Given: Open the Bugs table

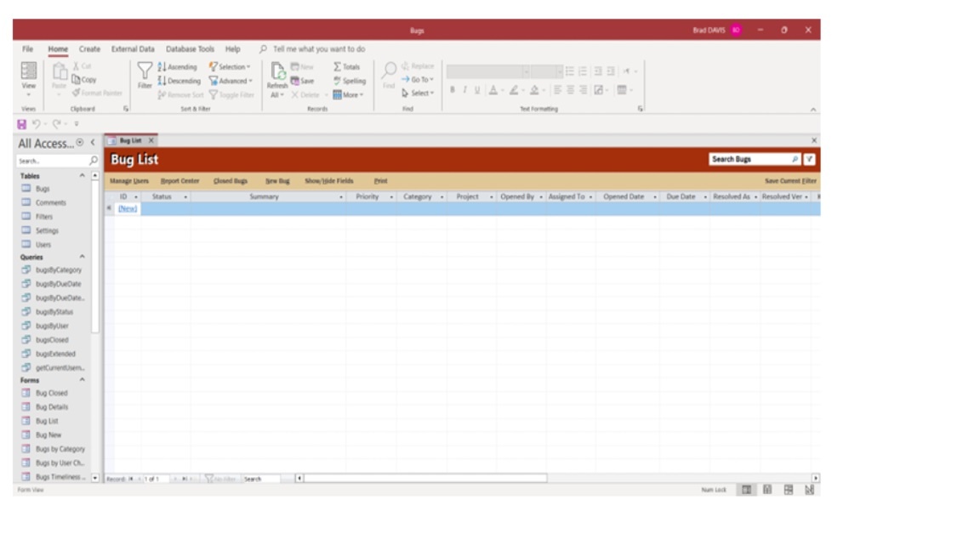Looking at the screenshot, I should tap(43, 189).
